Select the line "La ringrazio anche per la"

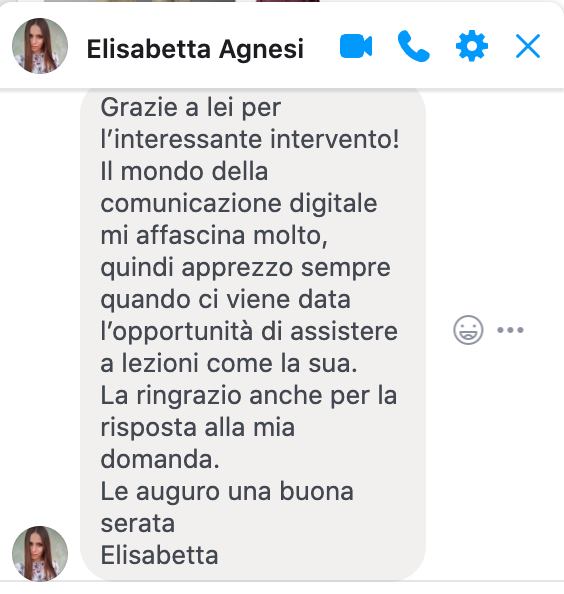(248, 396)
